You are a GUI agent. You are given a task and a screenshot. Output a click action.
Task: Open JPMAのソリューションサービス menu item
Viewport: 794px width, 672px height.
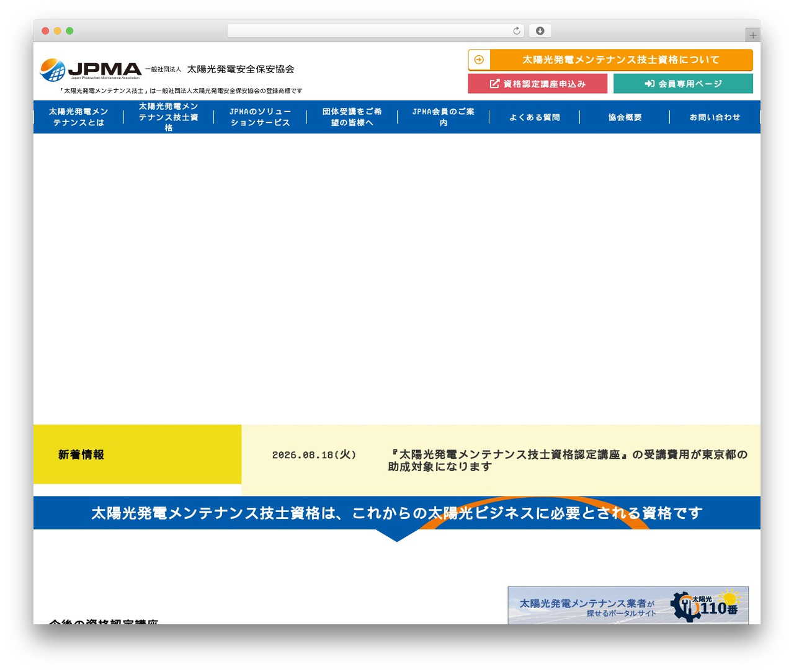click(260, 117)
